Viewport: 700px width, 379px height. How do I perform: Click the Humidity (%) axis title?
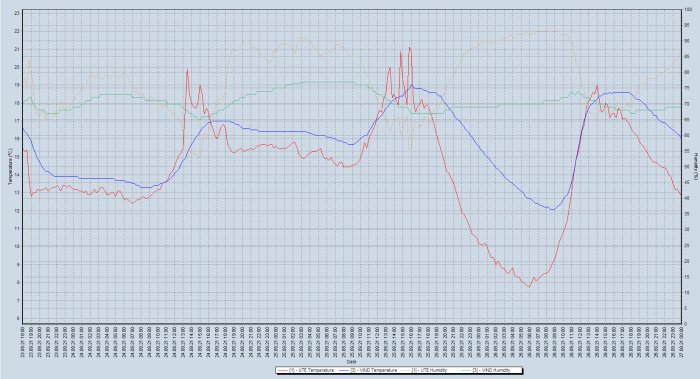coord(695,167)
